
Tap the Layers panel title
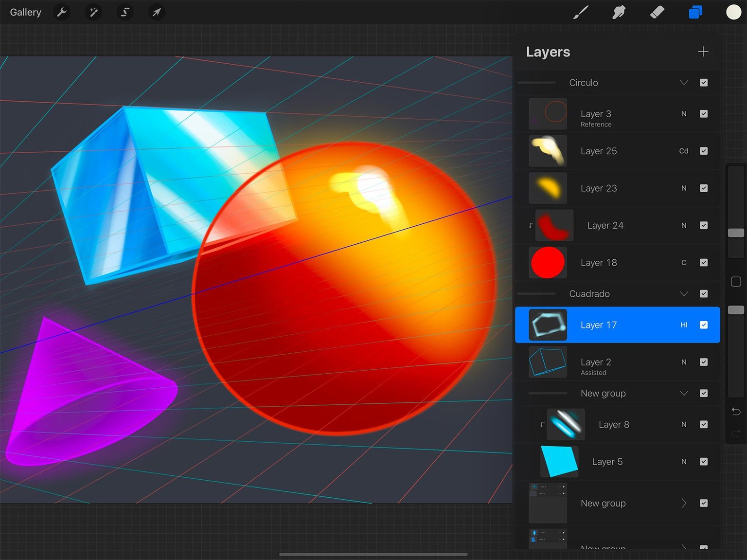[548, 52]
